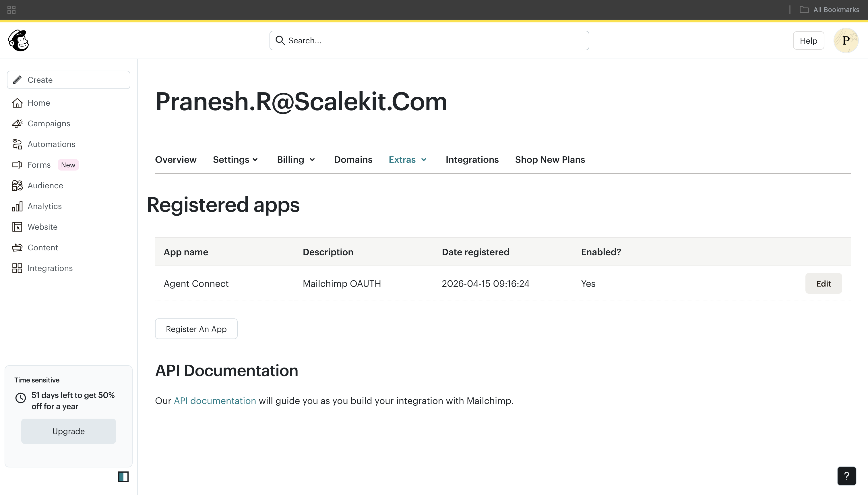The height and width of the screenshot is (495, 868).
Task: Open the account avatar menu
Action: point(846,40)
